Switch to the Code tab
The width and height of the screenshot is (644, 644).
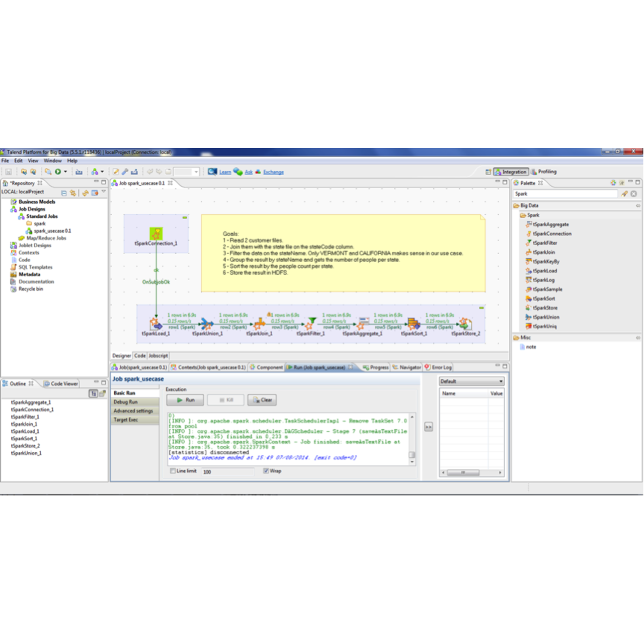[x=140, y=356]
